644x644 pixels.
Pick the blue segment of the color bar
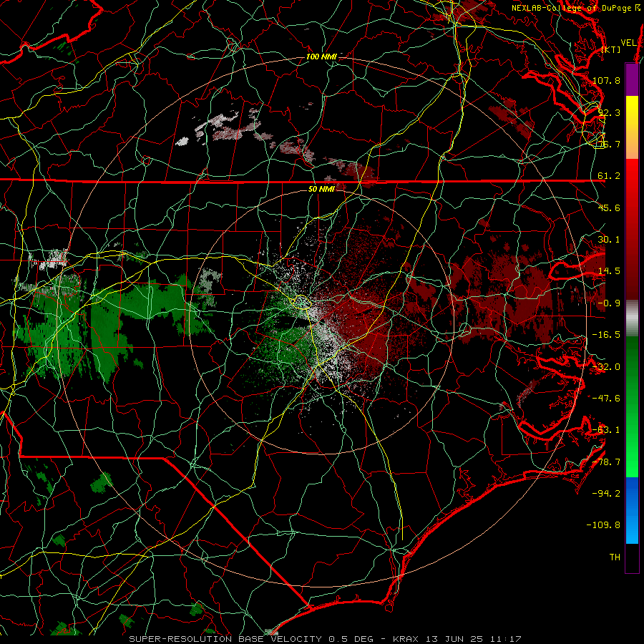pyautogui.click(x=632, y=510)
